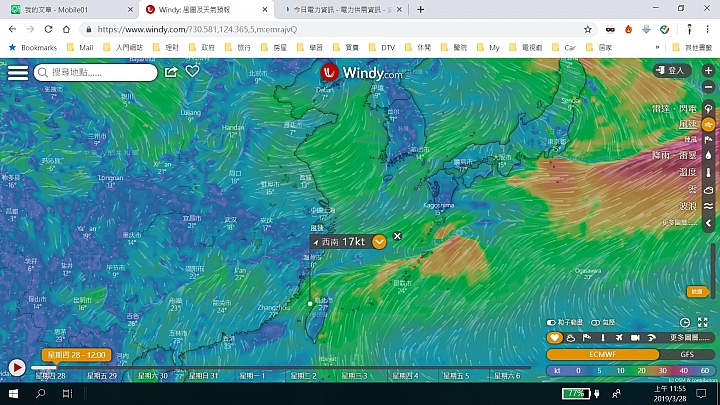Select the waves layer icon
The height and width of the screenshot is (405, 720).
[x=709, y=206]
